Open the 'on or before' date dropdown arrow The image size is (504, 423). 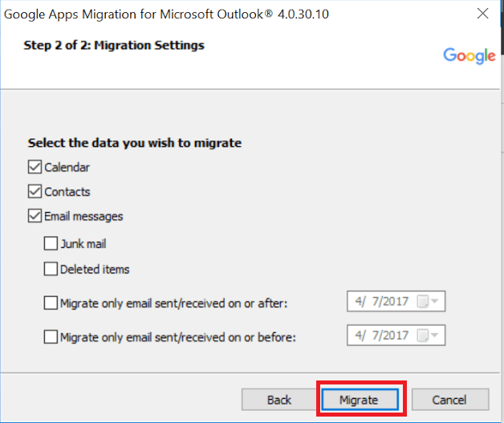(435, 336)
